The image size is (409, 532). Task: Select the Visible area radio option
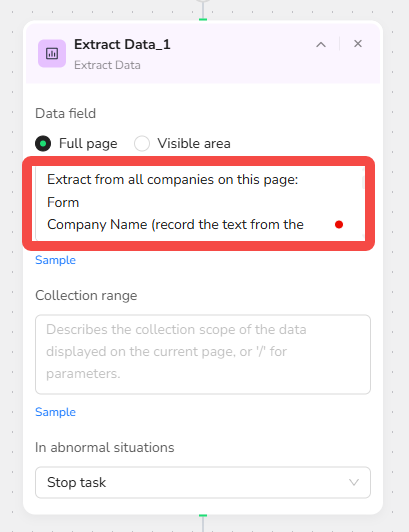tap(142, 143)
